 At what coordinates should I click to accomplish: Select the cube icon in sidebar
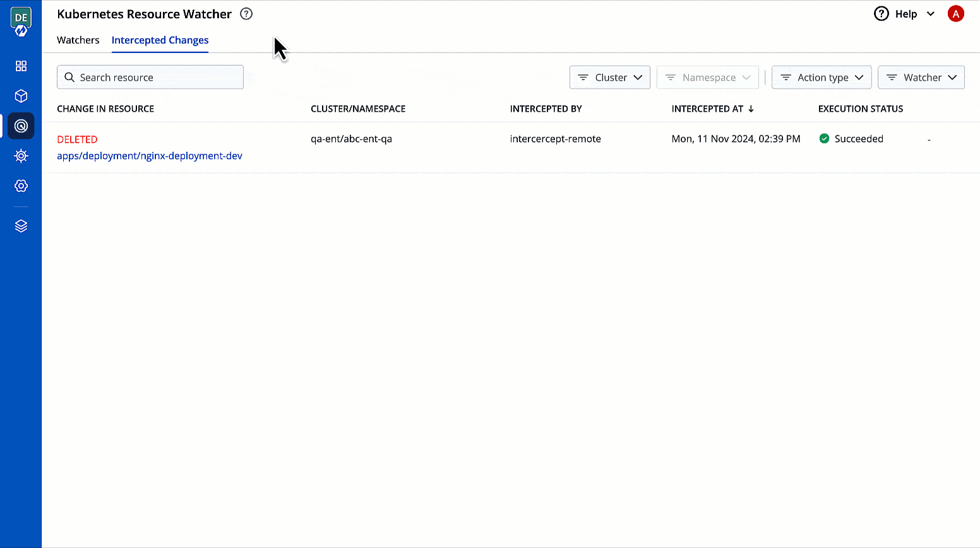point(21,96)
